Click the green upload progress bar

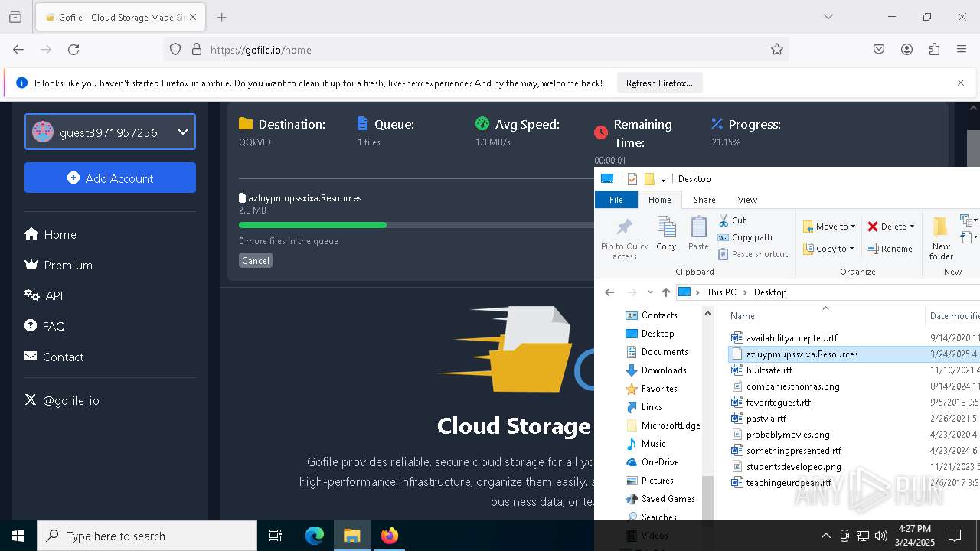[312, 225]
